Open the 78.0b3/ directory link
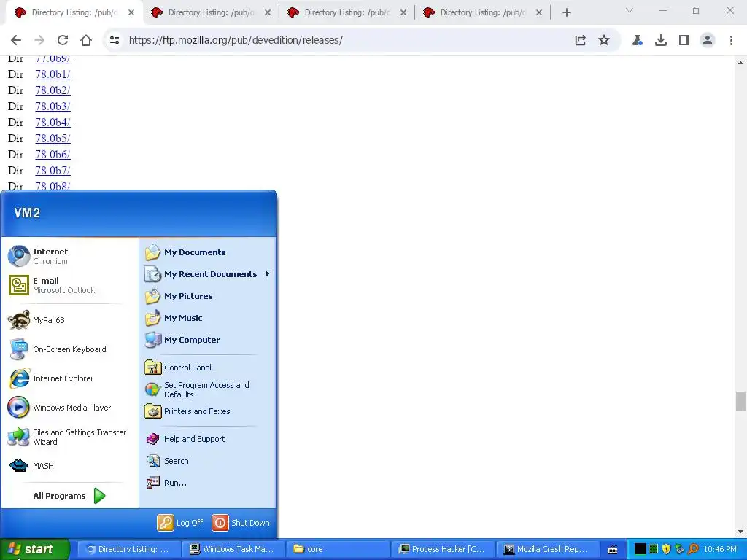Screen dimensions: 747x560 (x=53, y=106)
